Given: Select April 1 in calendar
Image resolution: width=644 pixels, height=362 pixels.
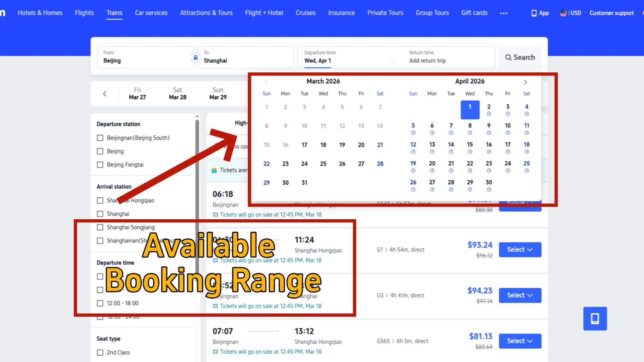Looking at the screenshot, I should tap(470, 110).
